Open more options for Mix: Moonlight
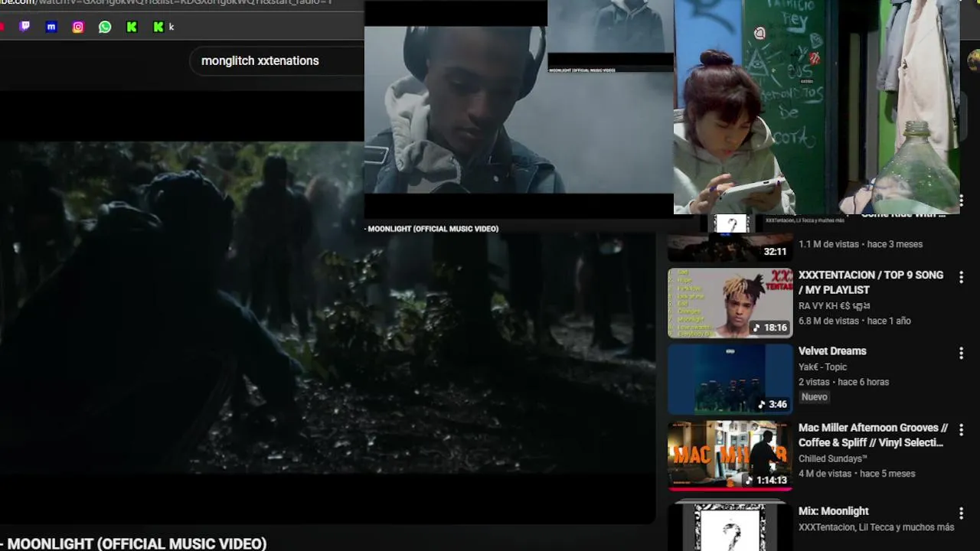 pyautogui.click(x=961, y=514)
